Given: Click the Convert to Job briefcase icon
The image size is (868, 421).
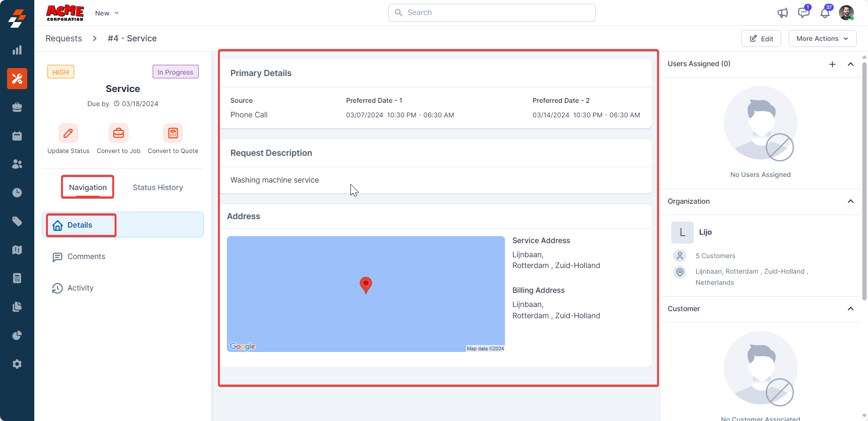Looking at the screenshot, I should (x=118, y=133).
